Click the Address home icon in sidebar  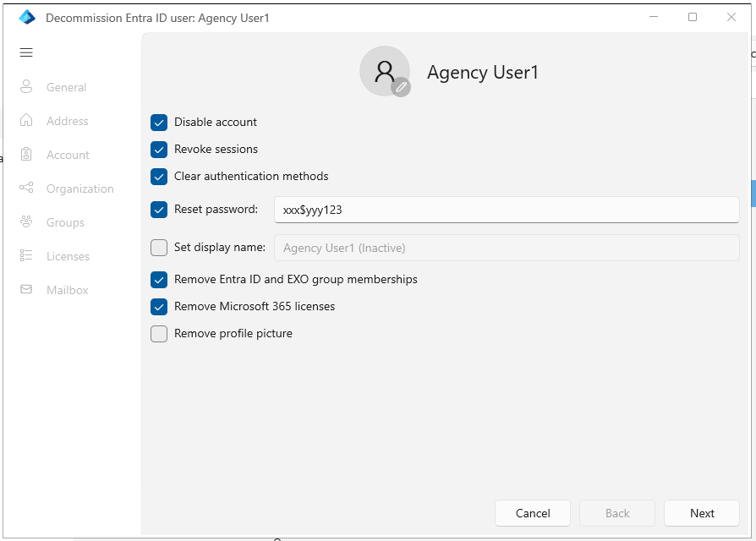26,121
